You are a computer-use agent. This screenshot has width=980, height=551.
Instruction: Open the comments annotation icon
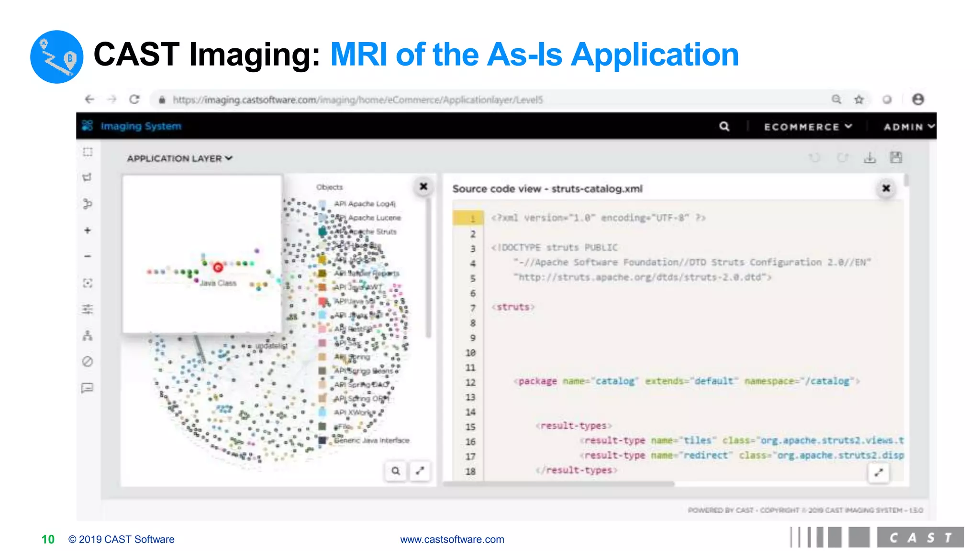click(x=88, y=388)
